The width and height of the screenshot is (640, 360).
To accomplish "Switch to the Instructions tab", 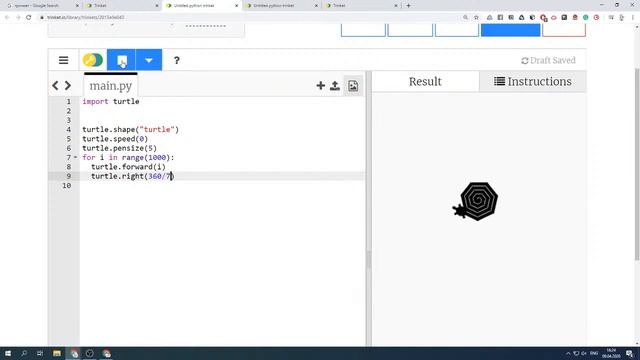I will (533, 82).
